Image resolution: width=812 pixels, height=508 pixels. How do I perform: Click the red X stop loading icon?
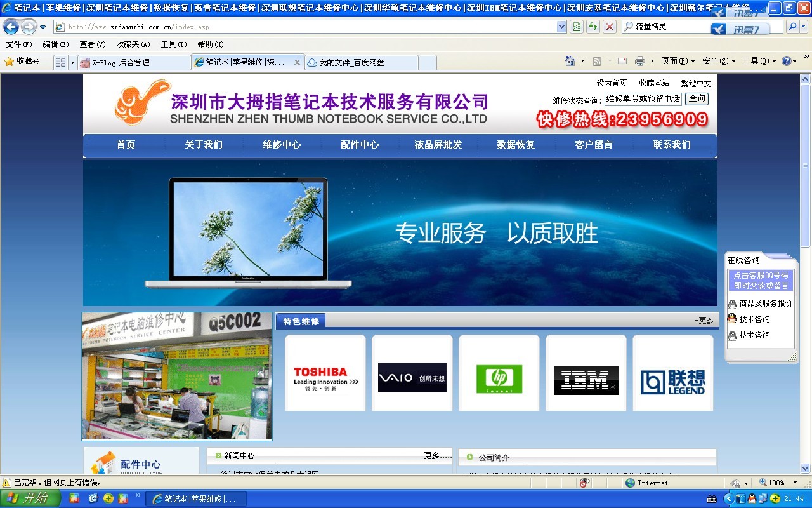(x=610, y=27)
